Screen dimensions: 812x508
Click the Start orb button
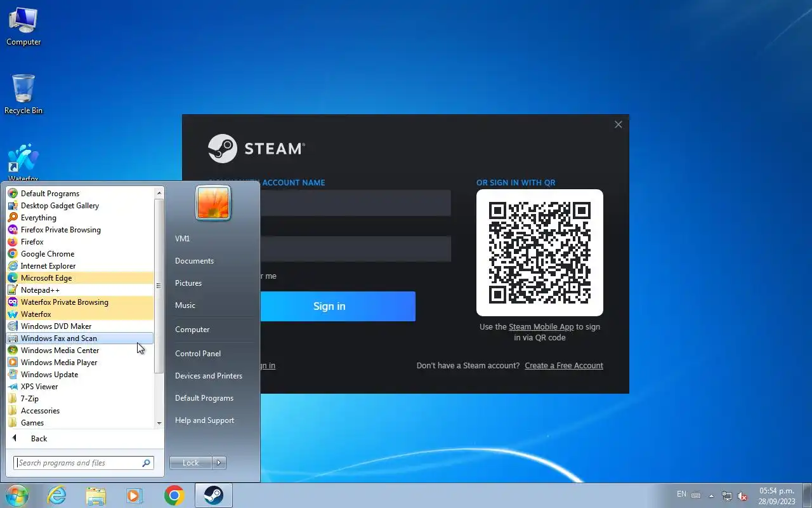(x=16, y=495)
